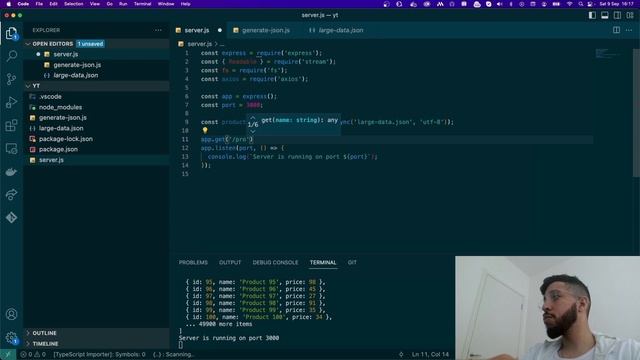Image resolution: width=640 pixels, height=360 pixels.
Task: Click the server.js breadcrumb
Action: click(x=199, y=44)
